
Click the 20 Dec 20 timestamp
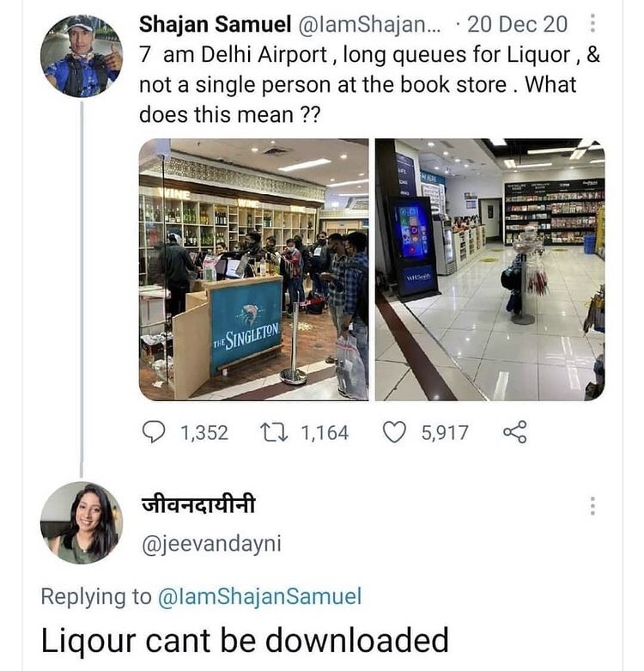point(517,24)
